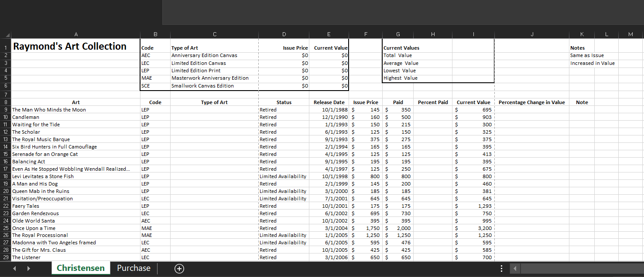Select row 1 by clicking its row header
Viewport: 644px width, 277px height.
(x=6, y=46)
